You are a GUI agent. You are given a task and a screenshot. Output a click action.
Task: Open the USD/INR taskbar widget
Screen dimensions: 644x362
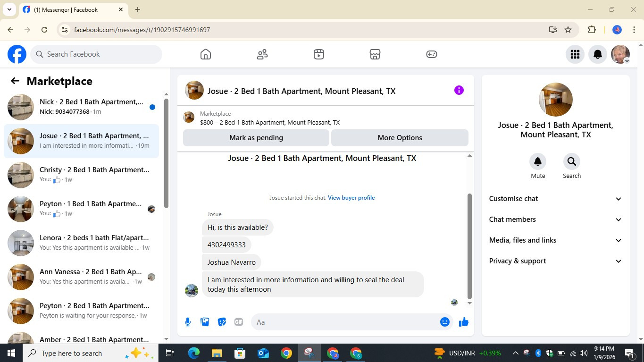pos(468,353)
